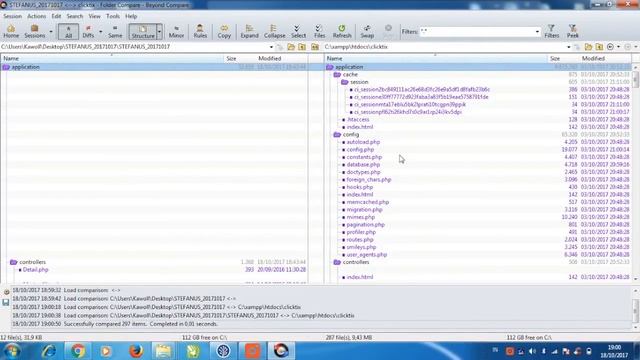640x360 pixels.
Task: Open the Filters funnel button
Action: [551, 31]
